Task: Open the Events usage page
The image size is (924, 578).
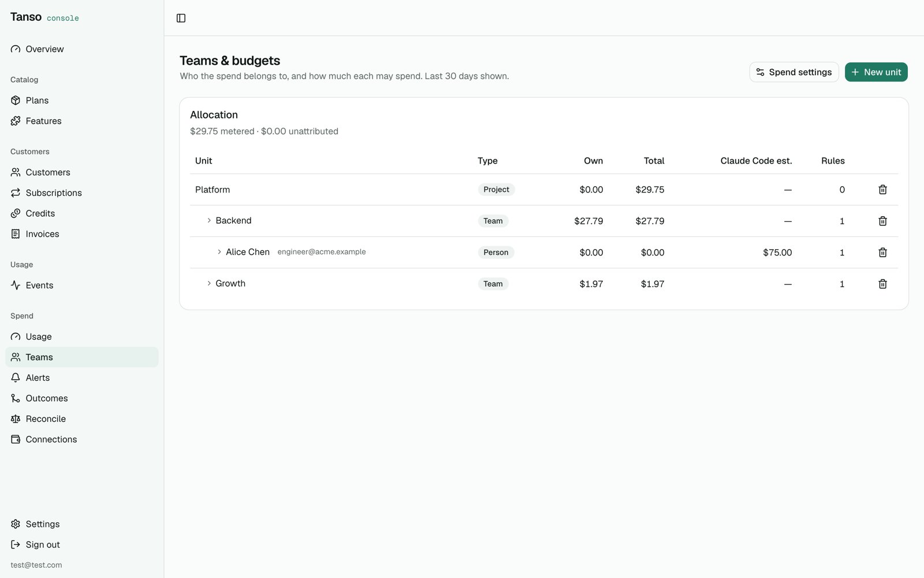Action: point(82,286)
